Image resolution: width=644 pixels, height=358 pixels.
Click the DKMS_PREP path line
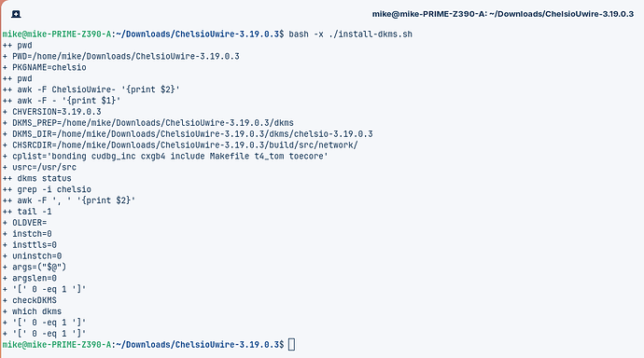point(148,123)
